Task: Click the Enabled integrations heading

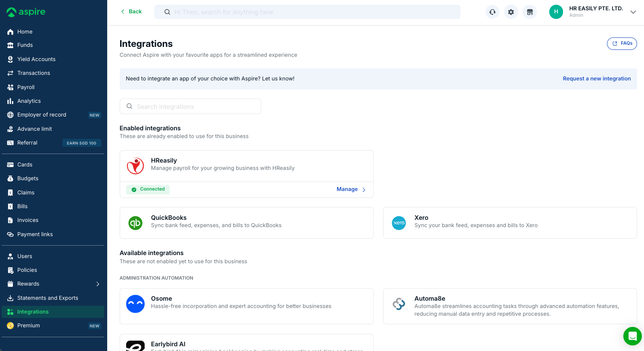Action: [150, 128]
